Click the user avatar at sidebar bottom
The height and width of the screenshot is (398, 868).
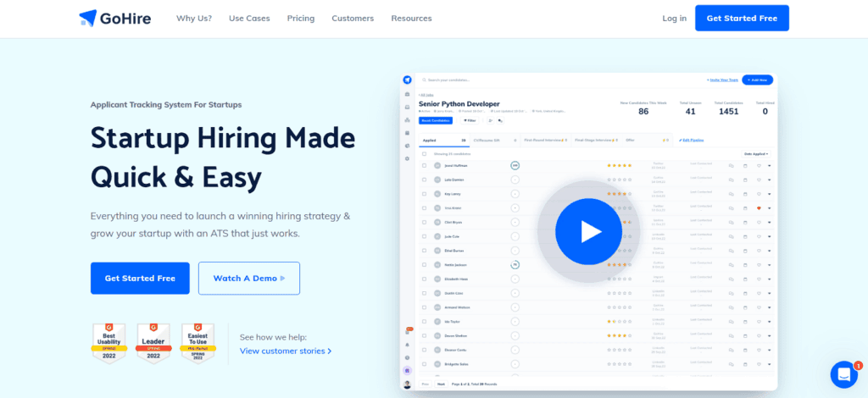coord(408,384)
